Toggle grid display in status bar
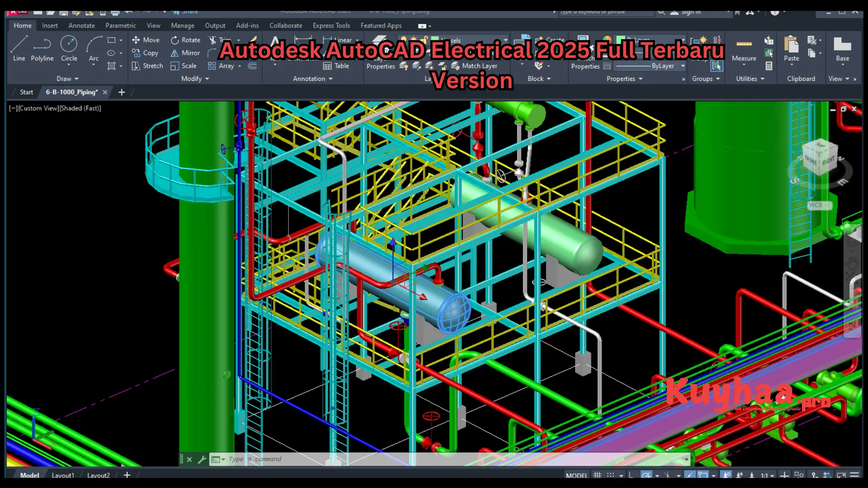The height and width of the screenshot is (488, 868). coord(597,475)
